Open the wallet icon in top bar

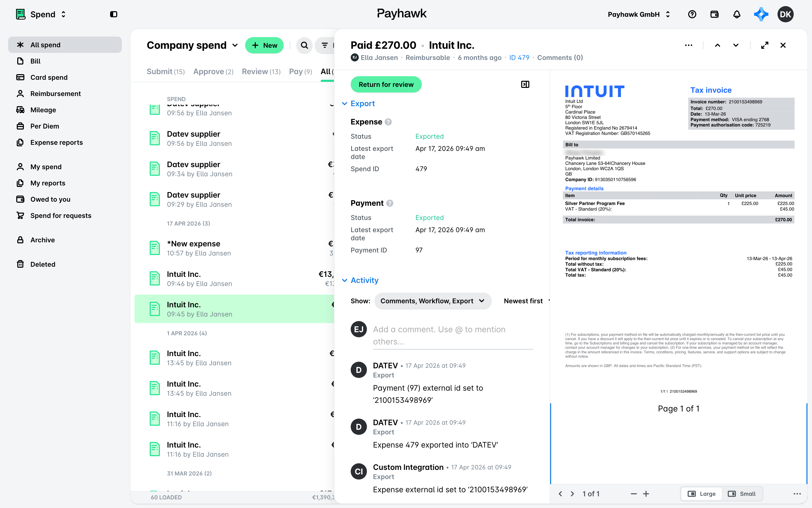[714, 14]
